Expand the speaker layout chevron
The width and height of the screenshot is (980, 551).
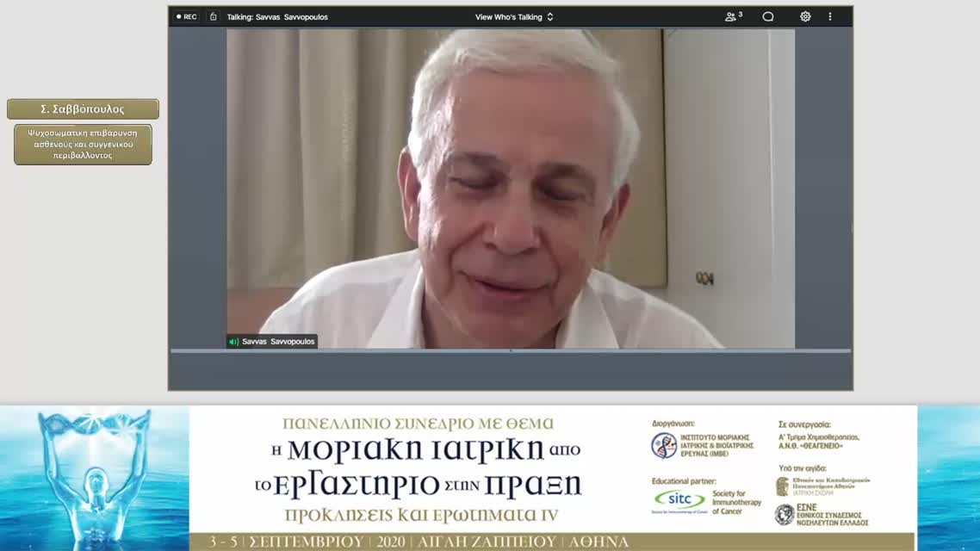pyautogui.click(x=551, y=16)
